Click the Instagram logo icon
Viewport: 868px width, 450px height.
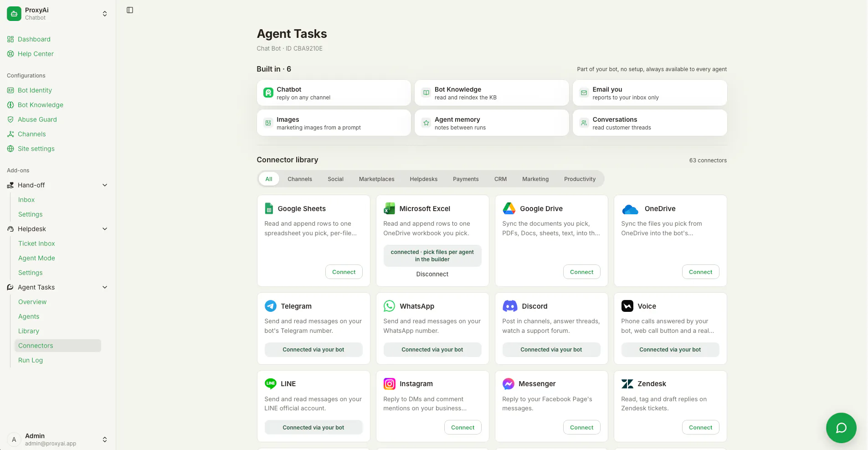[x=389, y=384]
